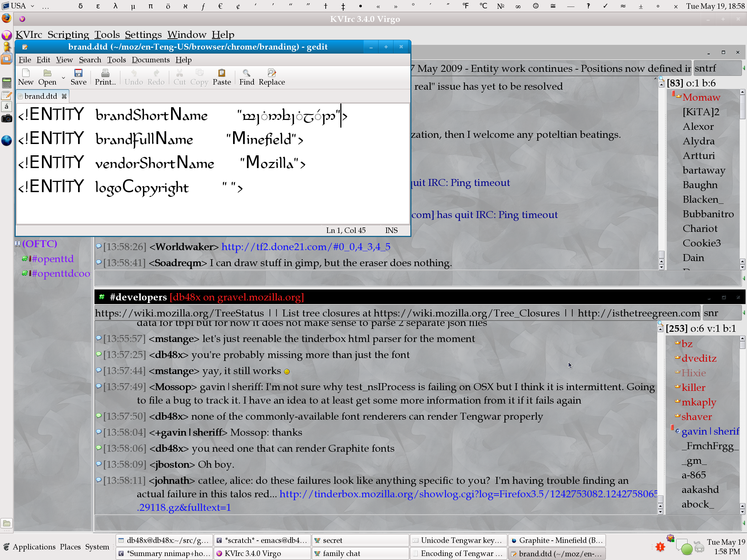Insert the € symbol from the top palette
This screenshot has width=747, height=560.
(x=220, y=6)
